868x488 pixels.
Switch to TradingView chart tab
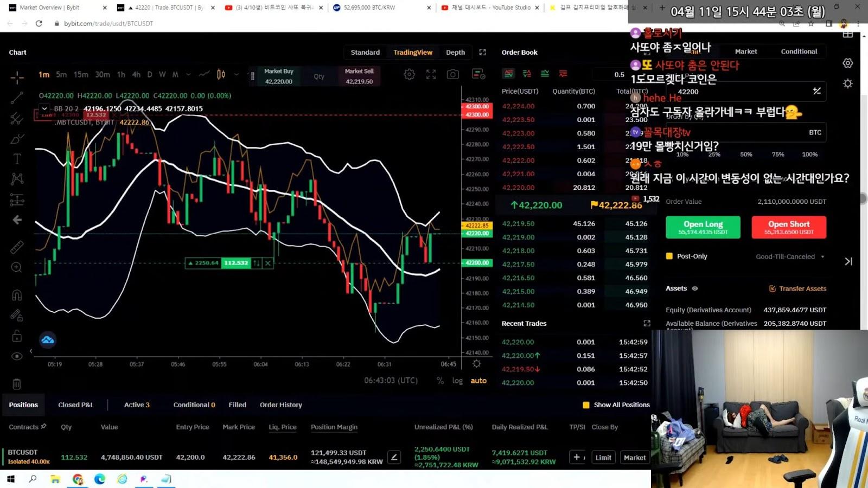point(413,52)
